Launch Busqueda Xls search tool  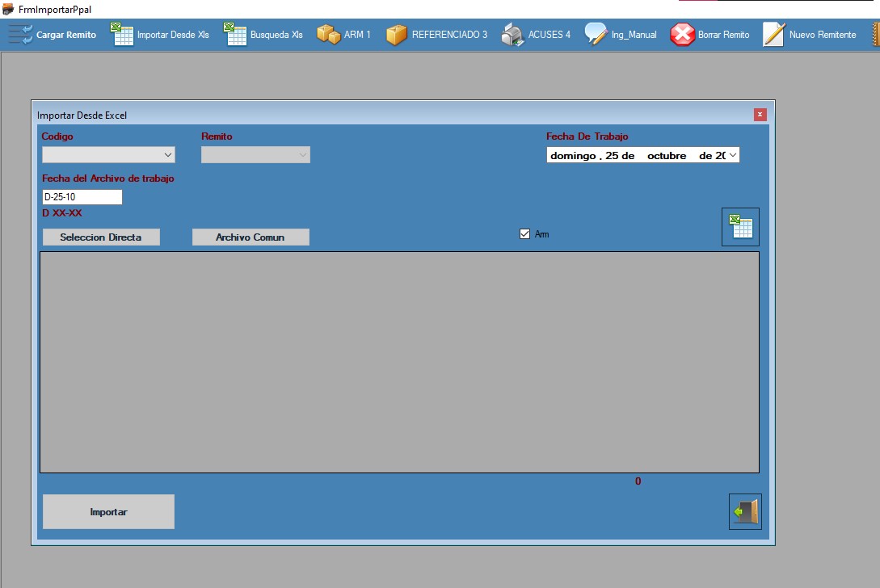tap(263, 35)
